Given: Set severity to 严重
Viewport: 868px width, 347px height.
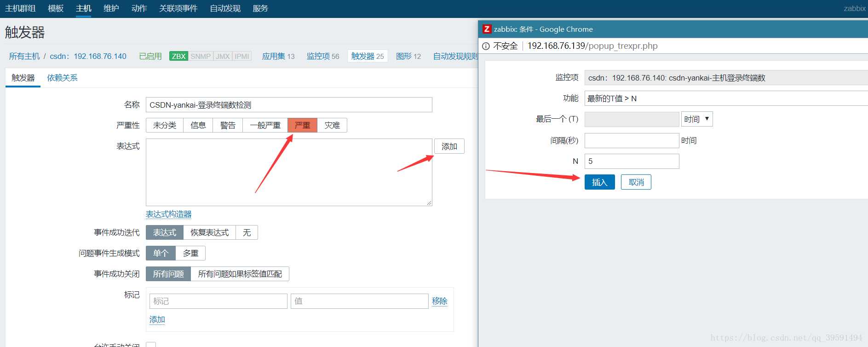Looking at the screenshot, I should tap(303, 125).
